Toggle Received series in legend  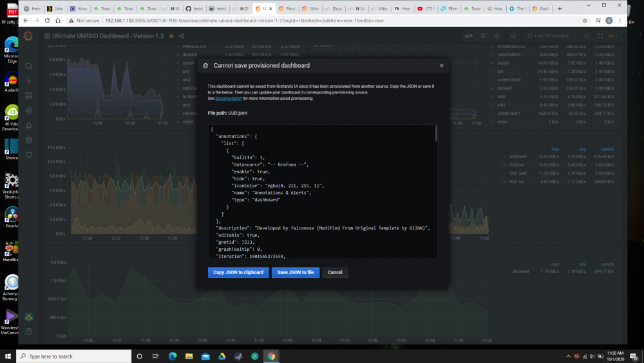[520, 271]
